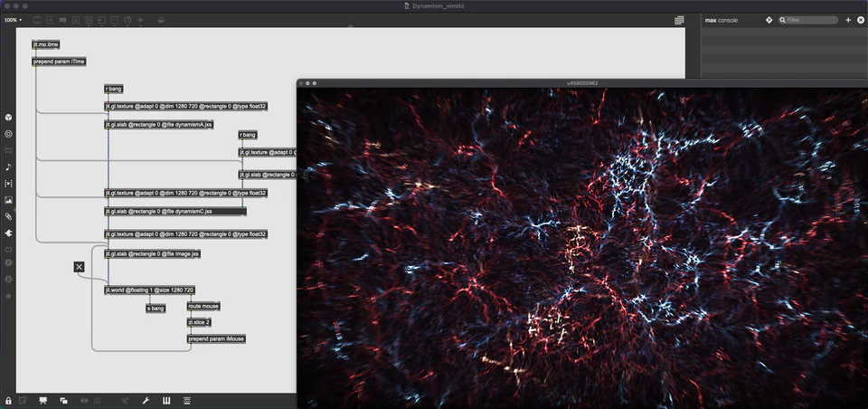The width and height of the screenshot is (868, 409).
Task: Focus the console Filter search field
Action: pos(808,20)
